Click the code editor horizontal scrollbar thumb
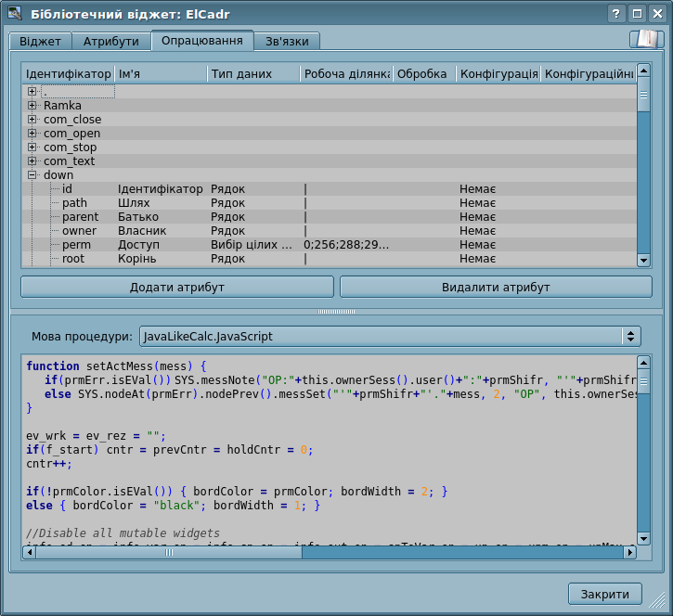Viewport: 673px width, 616px height. [x=169, y=553]
